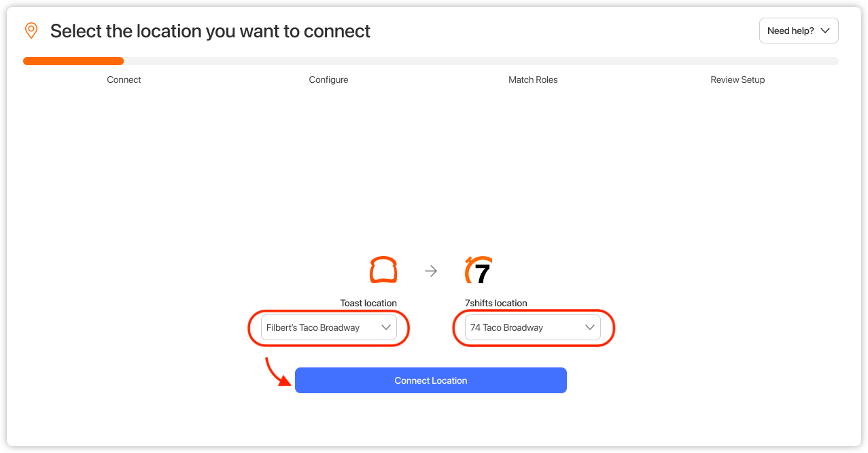The width and height of the screenshot is (868, 453).
Task: Expand the Need help? menu
Action: (x=798, y=31)
